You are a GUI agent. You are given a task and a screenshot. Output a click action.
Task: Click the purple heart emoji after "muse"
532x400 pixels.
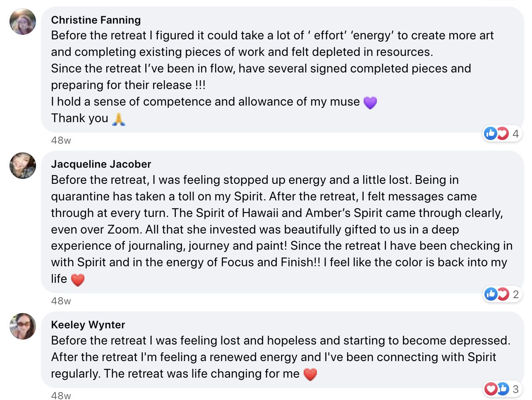[x=370, y=102]
